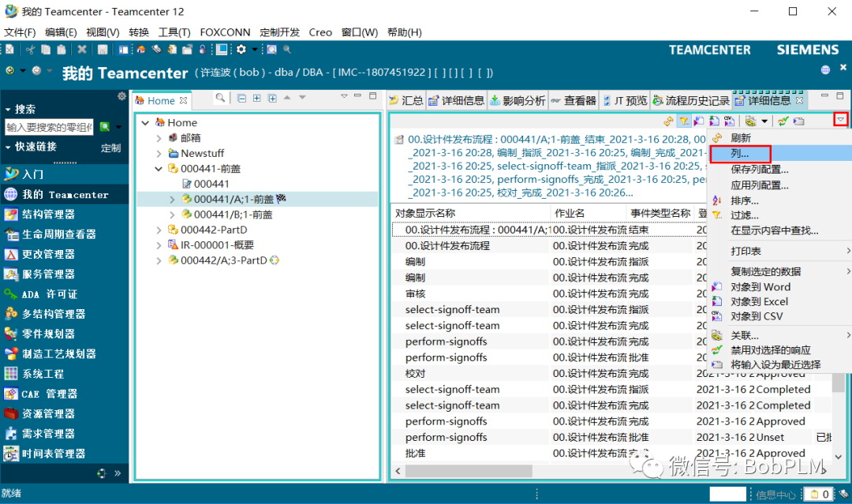The width and height of the screenshot is (852, 504).
Task: Open the 工具(T) menu
Action: tap(174, 32)
